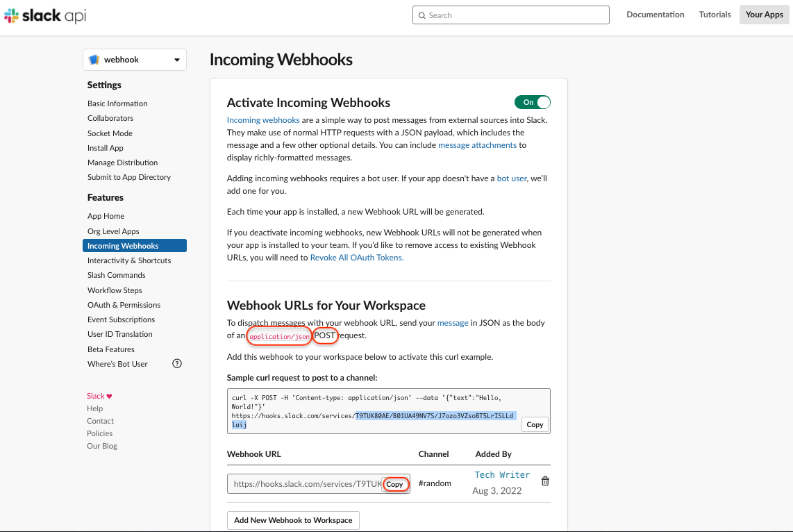793x532 pixels.
Task: Open Manage Distribution settings
Action: pyautogui.click(x=122, y=163)
